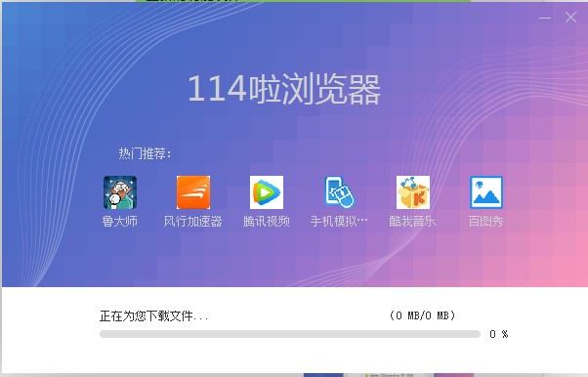This screenshot has height=377, width=588.
Task: Click the 正在为您下载文件 status text
Action: point(154,315)
